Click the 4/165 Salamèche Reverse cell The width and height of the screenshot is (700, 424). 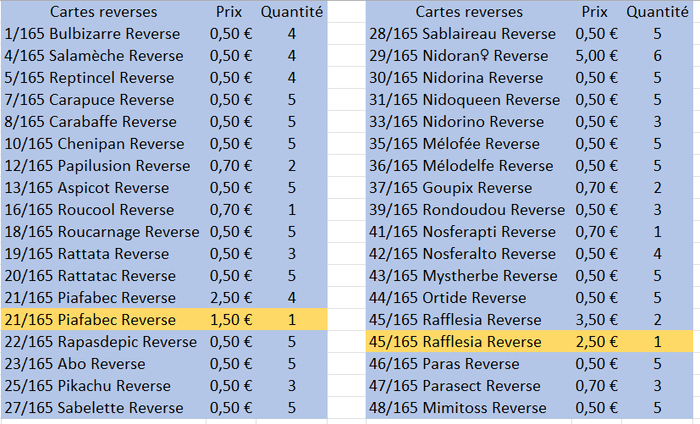[93, 56]
